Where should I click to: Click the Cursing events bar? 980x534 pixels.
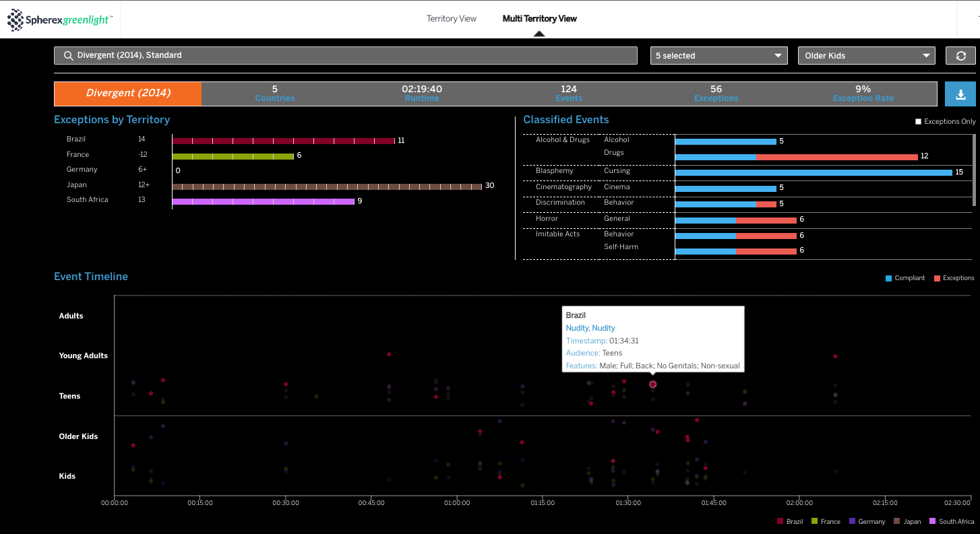(814, 173)
